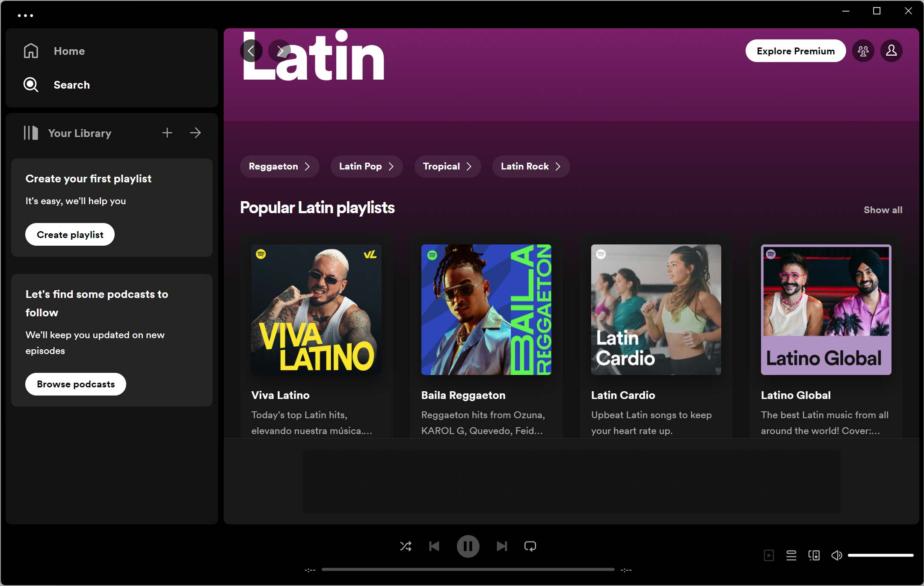The width and height of the screenshot is (924, 586).
Task: Click the Baila Reggaeton title text
Action: 463,396
